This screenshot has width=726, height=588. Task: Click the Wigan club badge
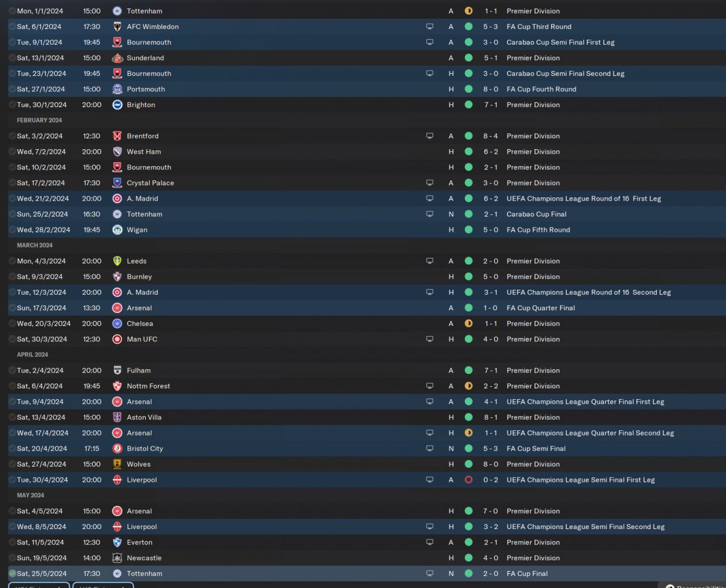pos(117,230)
